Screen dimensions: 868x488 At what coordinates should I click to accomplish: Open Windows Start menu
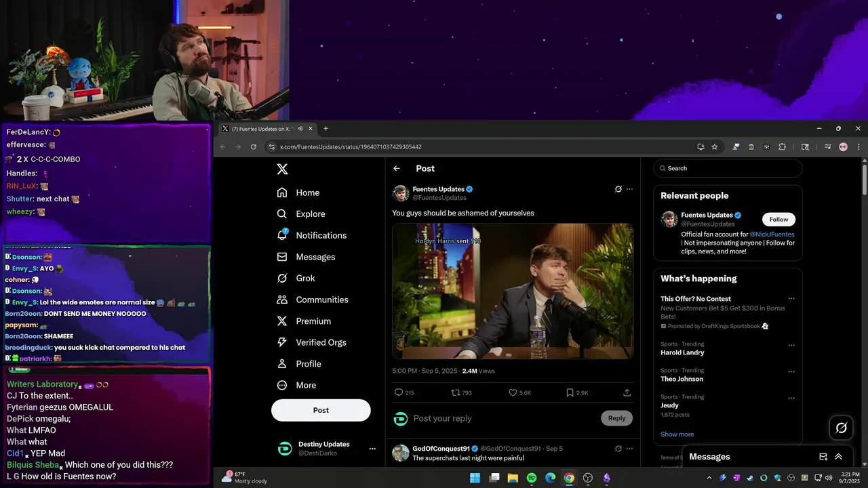pyautogui.click(x=475, y=478)
